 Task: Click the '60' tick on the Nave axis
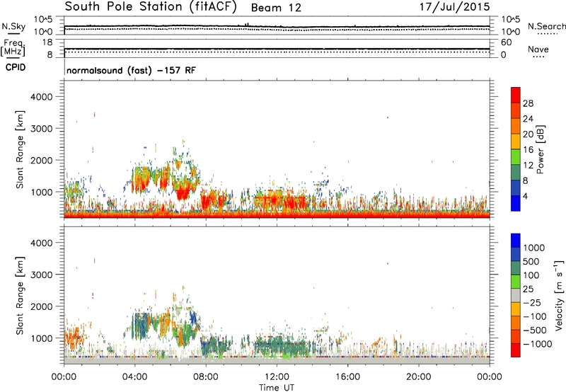click(x=506, y=42)
